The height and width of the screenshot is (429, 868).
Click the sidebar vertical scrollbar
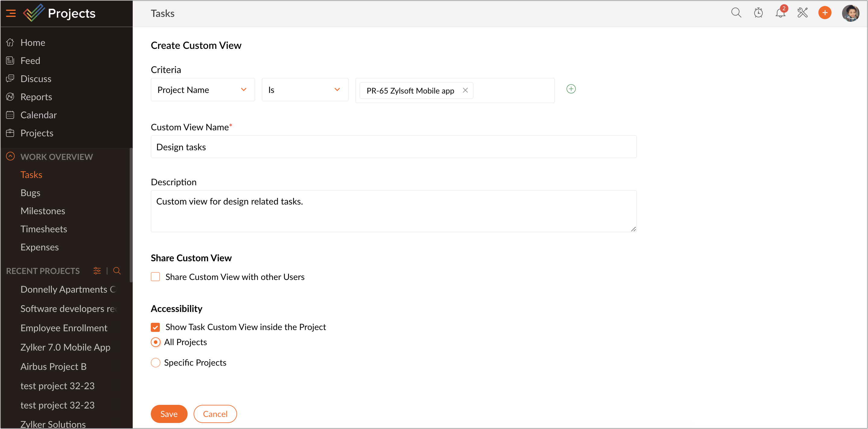pyautogui.click(x=131, y=215)
